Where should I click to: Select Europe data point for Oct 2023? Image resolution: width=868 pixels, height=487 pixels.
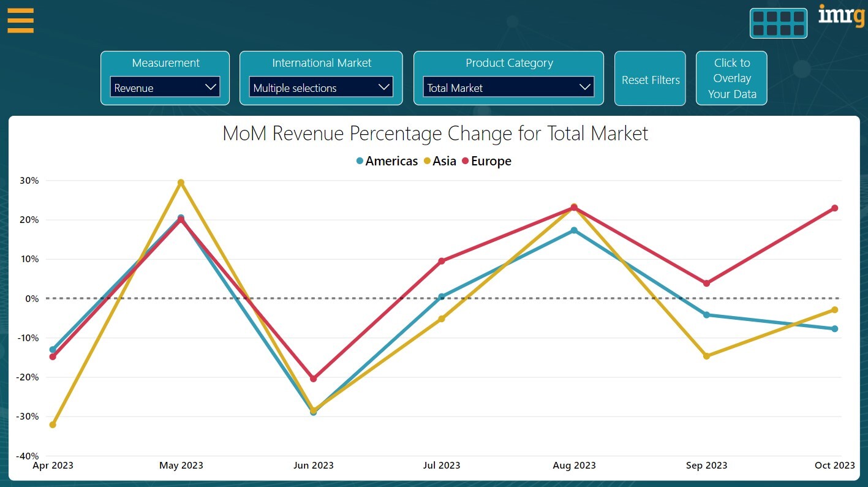coord(834,208)
